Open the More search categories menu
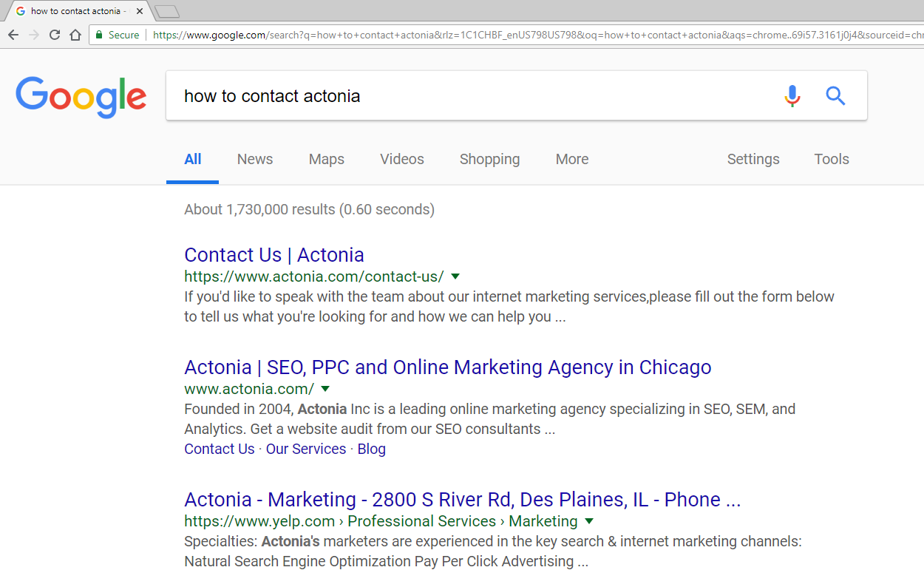 572,159
